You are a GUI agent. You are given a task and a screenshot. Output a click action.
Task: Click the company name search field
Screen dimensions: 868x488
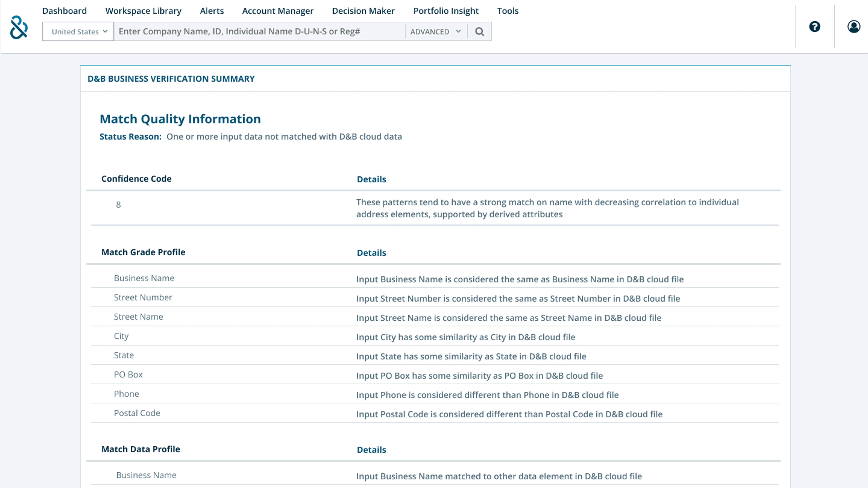pos(259,32)
